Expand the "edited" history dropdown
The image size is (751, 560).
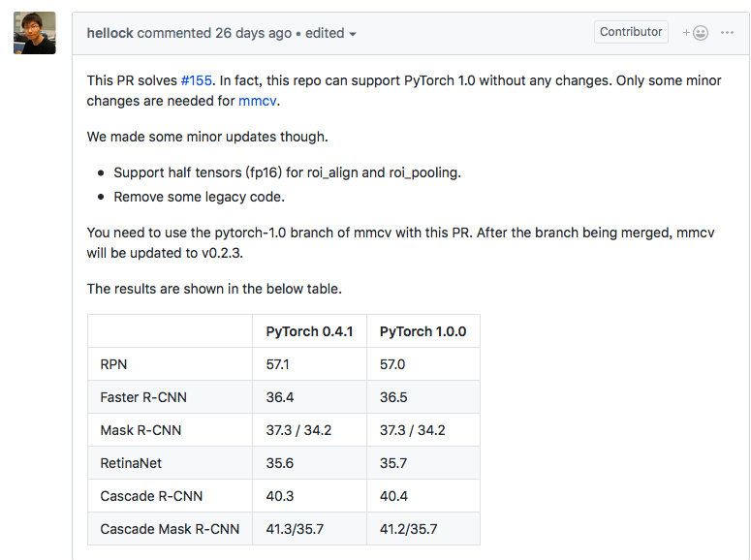(x=331, y=33)
